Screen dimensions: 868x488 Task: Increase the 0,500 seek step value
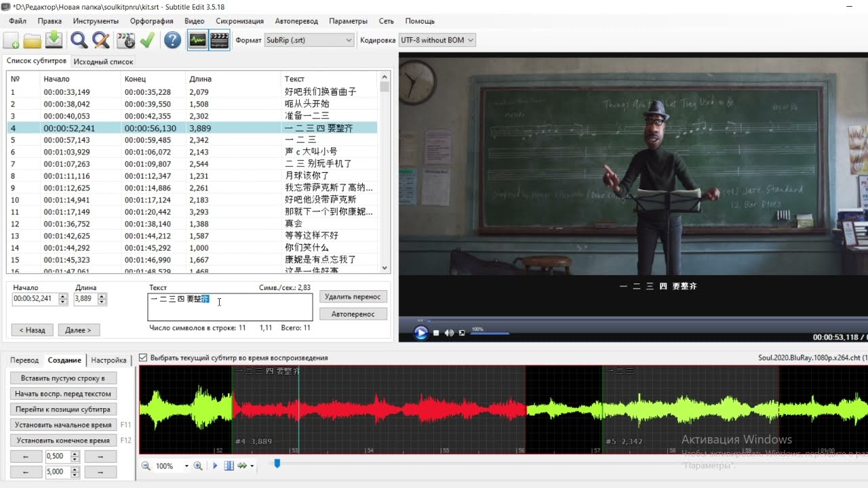click(x=75, y=454)
